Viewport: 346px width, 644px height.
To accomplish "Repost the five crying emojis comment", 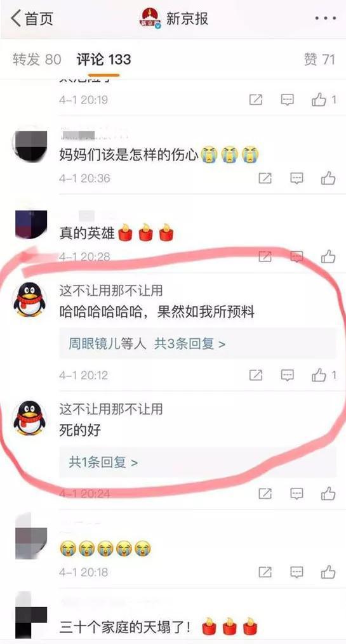I will coord(265,572).
